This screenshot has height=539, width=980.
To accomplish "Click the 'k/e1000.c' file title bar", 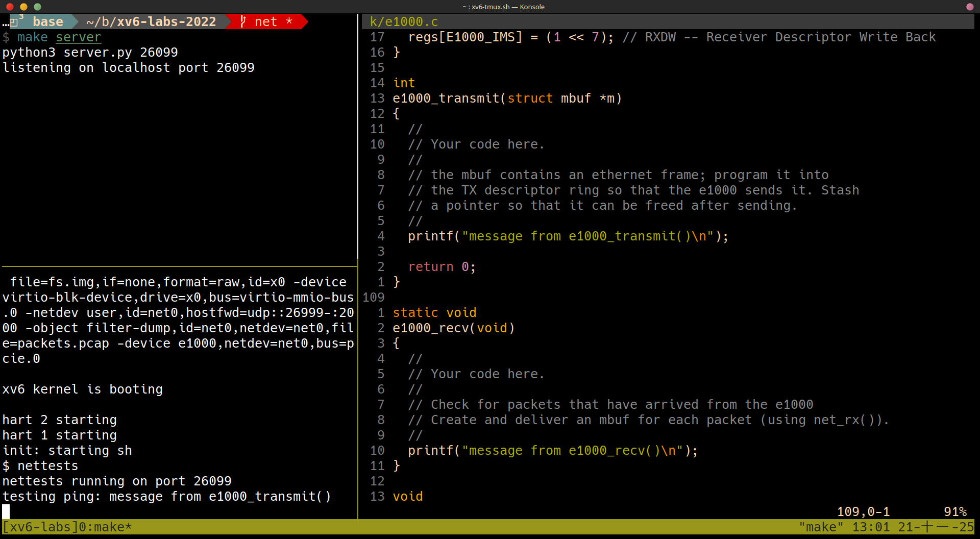I will (x=404, y=22).
